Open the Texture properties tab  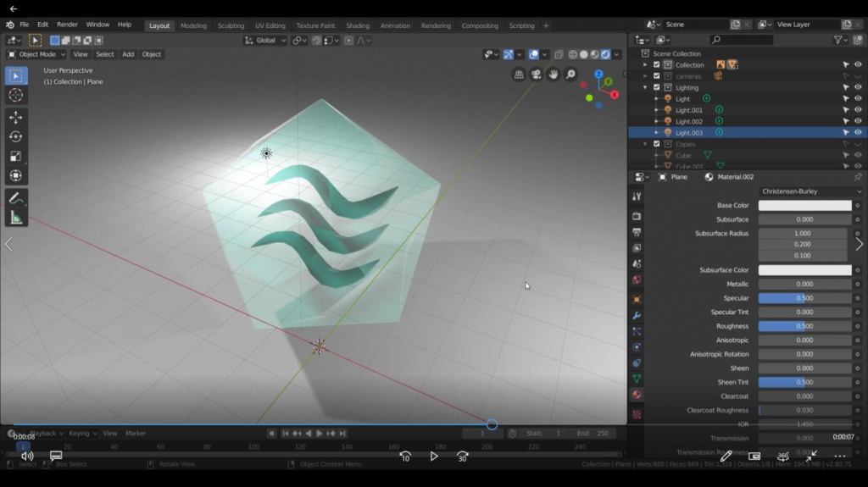(637, 414)
